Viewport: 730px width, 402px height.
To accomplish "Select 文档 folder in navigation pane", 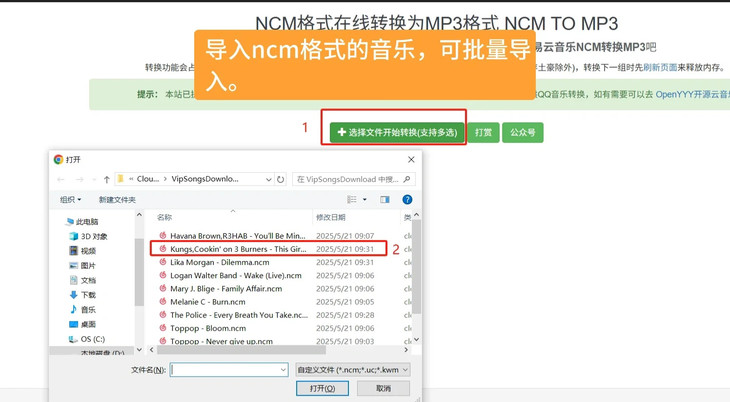I will pyautogui.click(x=83, y=280).
